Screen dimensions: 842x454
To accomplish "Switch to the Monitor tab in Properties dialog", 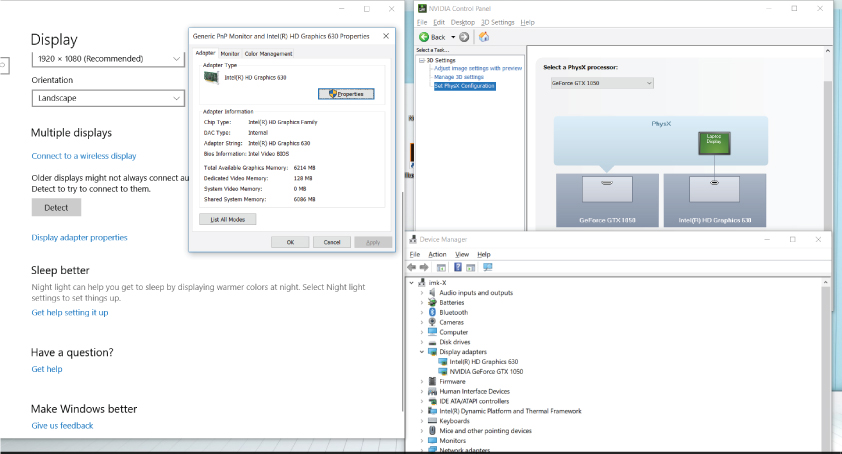I will (230, 54).
